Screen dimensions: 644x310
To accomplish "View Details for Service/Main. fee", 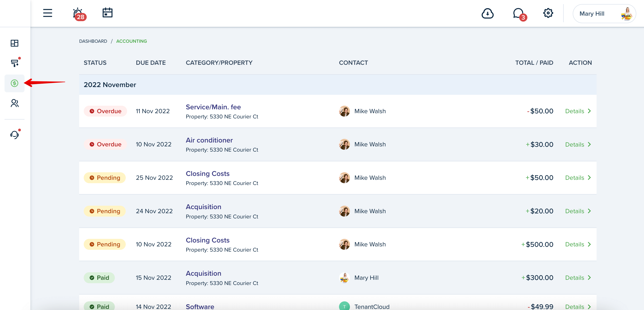I will point(578,111).
